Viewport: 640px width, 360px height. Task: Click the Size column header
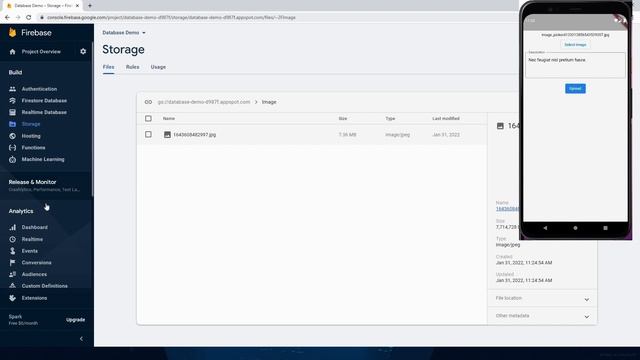pos(343,118)
